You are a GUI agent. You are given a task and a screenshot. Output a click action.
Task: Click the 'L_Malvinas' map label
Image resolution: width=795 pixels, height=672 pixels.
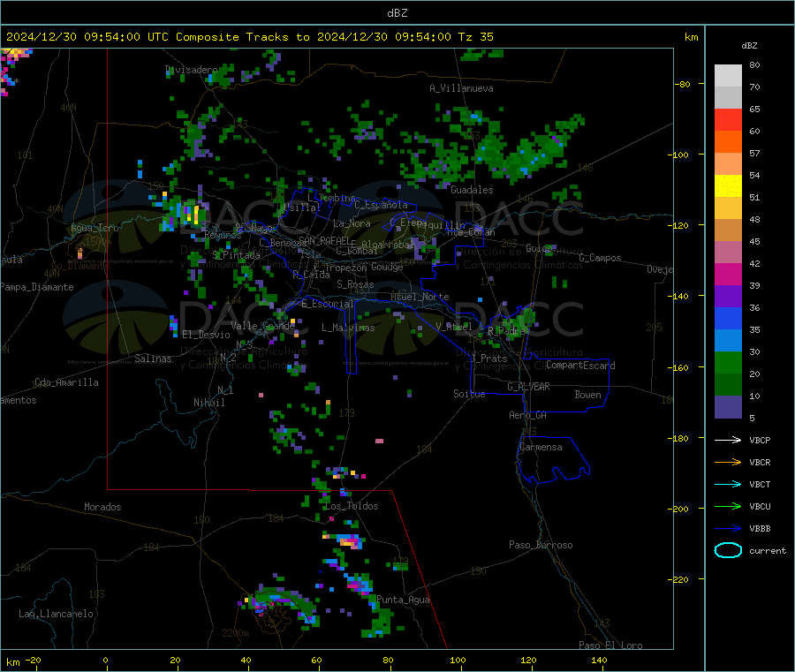[x=348, y=328]
